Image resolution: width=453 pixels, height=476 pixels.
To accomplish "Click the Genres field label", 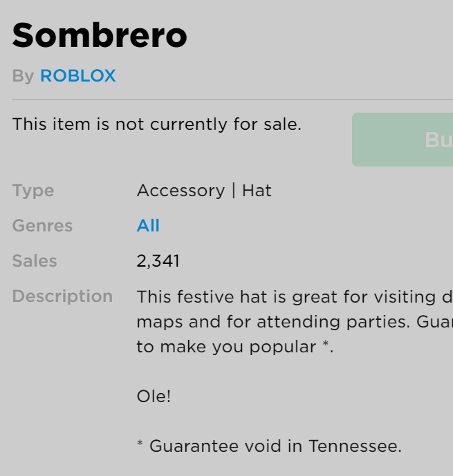I will (41, 226).
